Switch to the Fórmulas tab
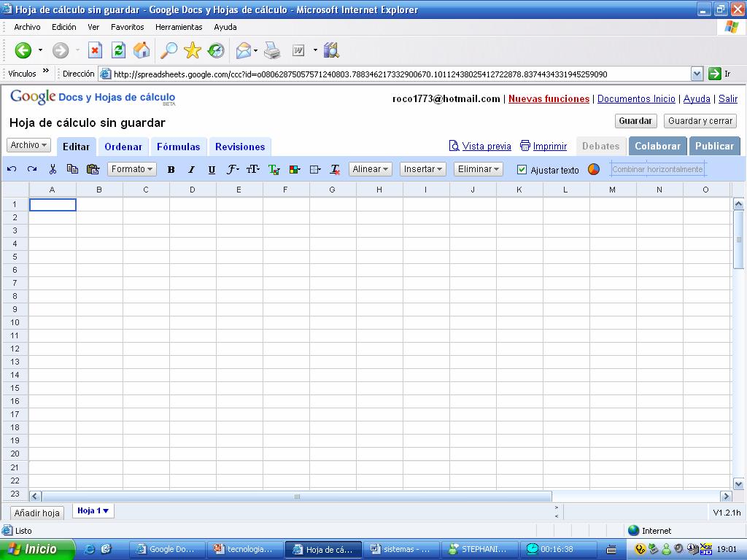Viewport: 747px width, 560px height. pyautogui.click(x=178, y=147)
